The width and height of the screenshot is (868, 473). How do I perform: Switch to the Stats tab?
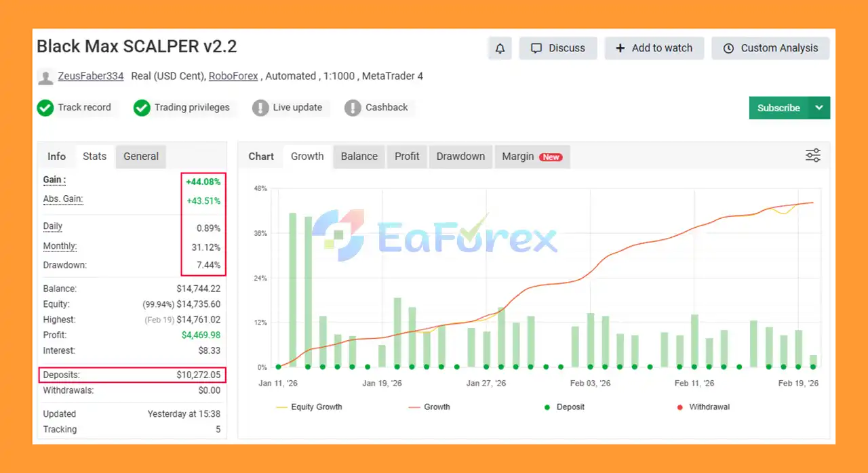point(94,157)
